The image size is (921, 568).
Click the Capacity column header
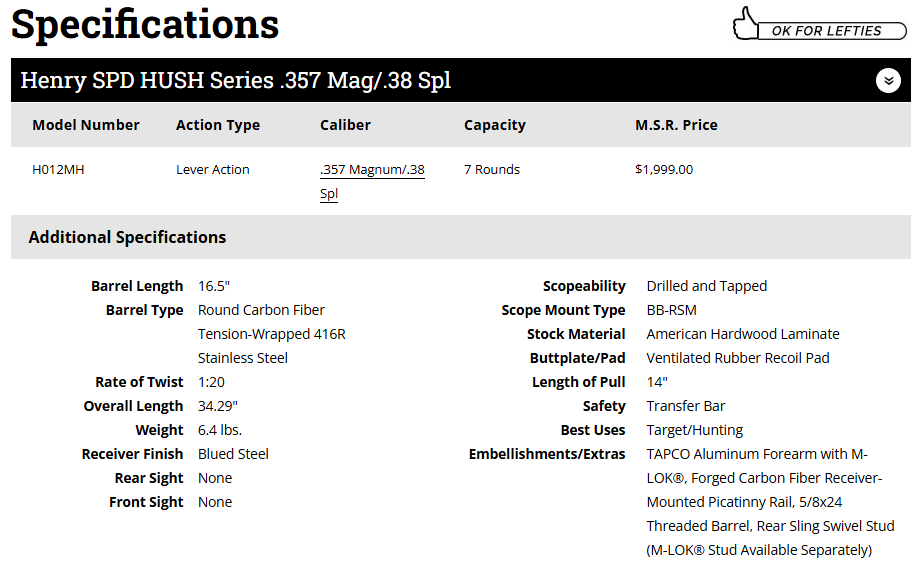tap(495, 125)
